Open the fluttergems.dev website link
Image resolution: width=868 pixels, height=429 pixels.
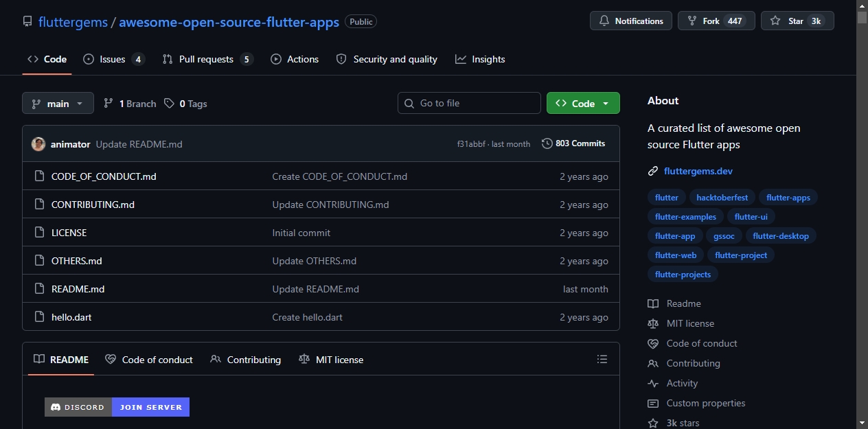tap(698, 171)
